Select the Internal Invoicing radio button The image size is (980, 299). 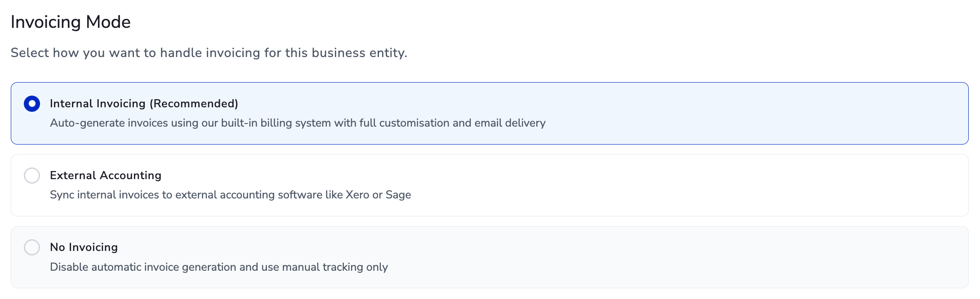pos(32,104)
